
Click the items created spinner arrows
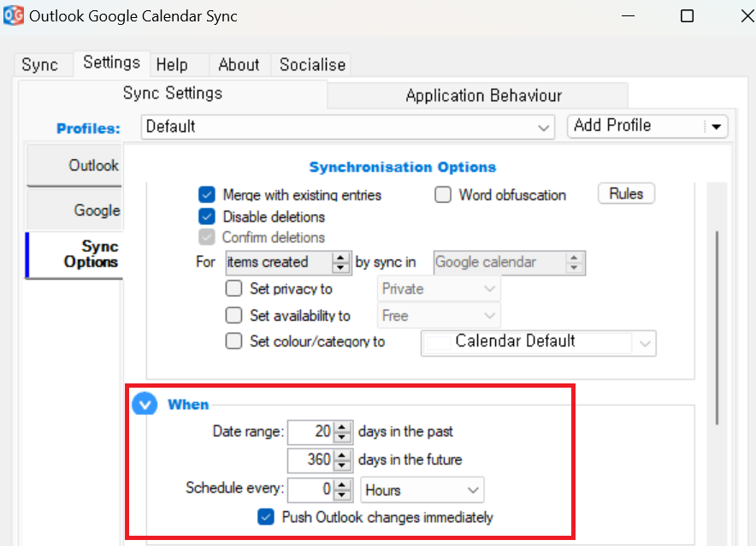pos(341,263)
